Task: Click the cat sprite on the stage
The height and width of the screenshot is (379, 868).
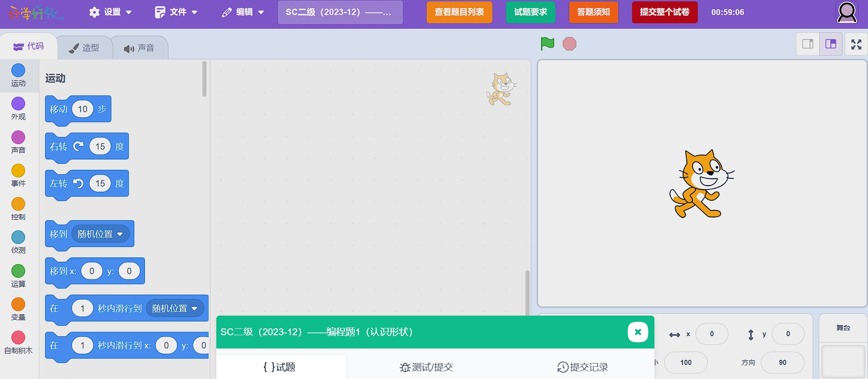Action: [701, 184]
